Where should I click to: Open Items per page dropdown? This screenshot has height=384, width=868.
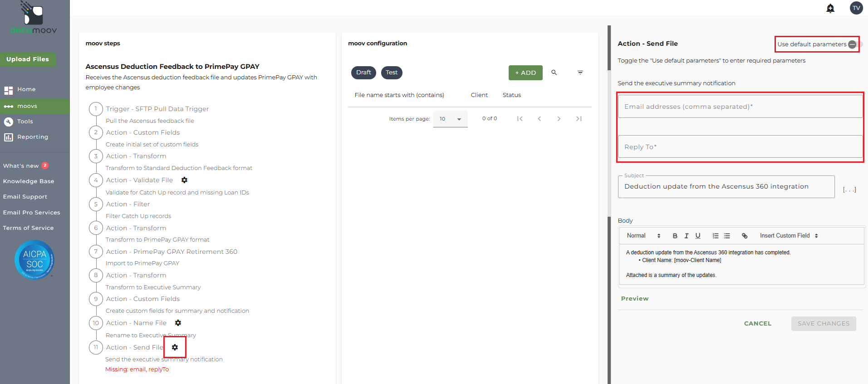[450, 119]
